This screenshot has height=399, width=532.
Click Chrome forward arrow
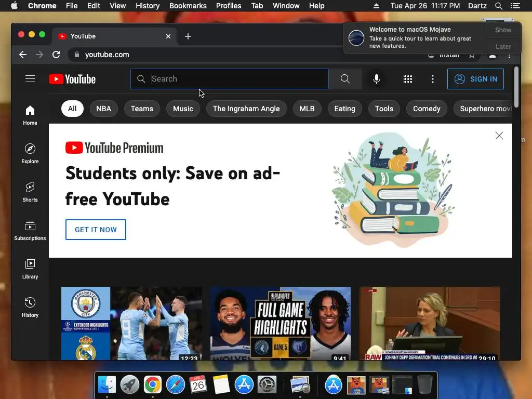pyautogui.click(x=39, y=55)
